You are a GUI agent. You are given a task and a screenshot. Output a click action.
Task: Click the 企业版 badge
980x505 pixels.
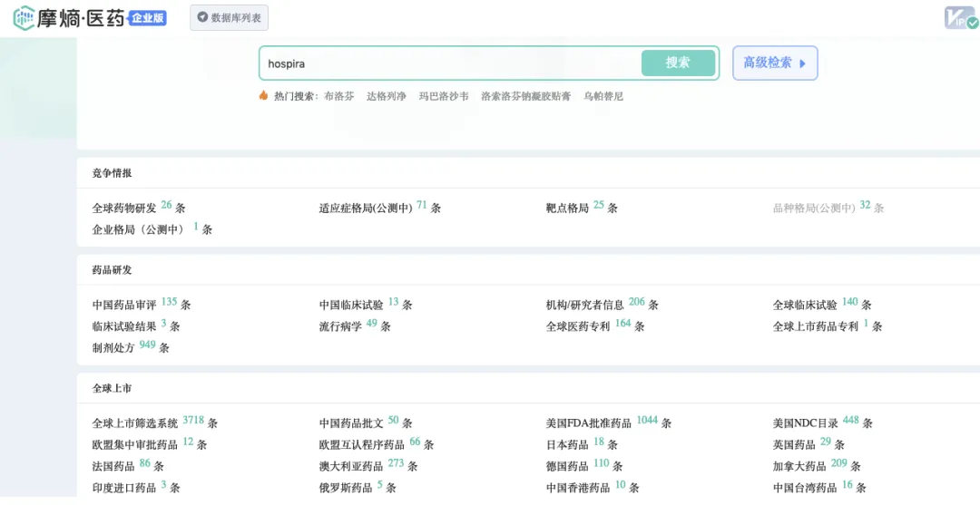(148, 17)
